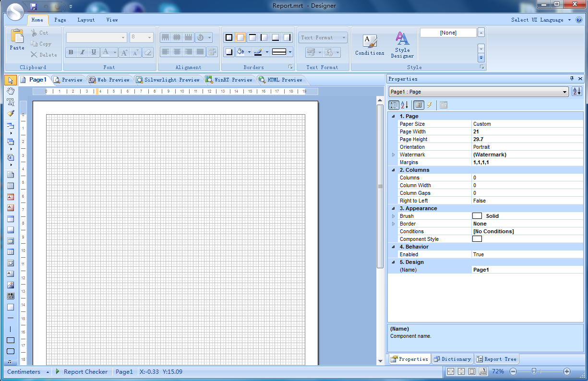
Task: Toggle bold formatting
Action: 71,52
